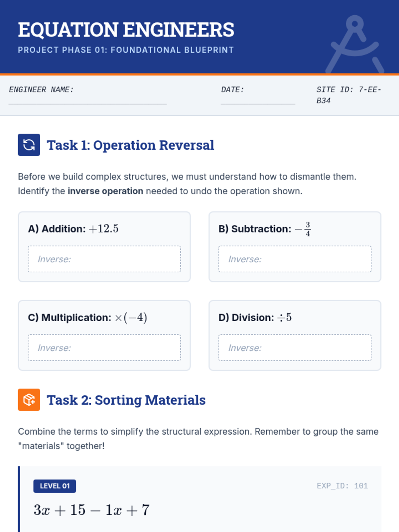
Task: Click the D) Division label
Action: (246, 318)
